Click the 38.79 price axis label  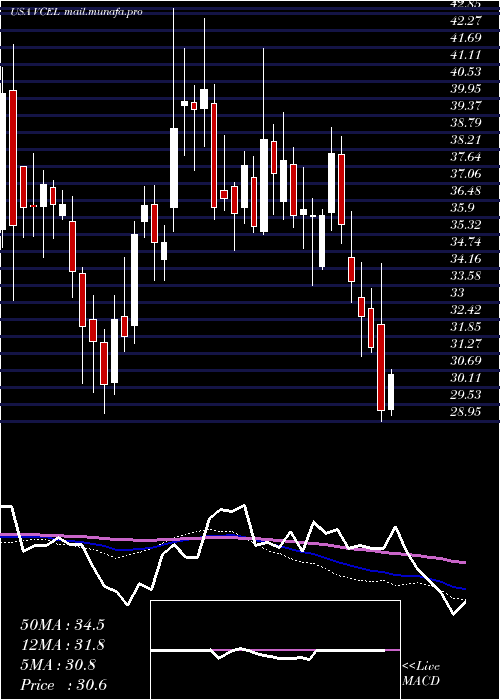pos(466,122)
